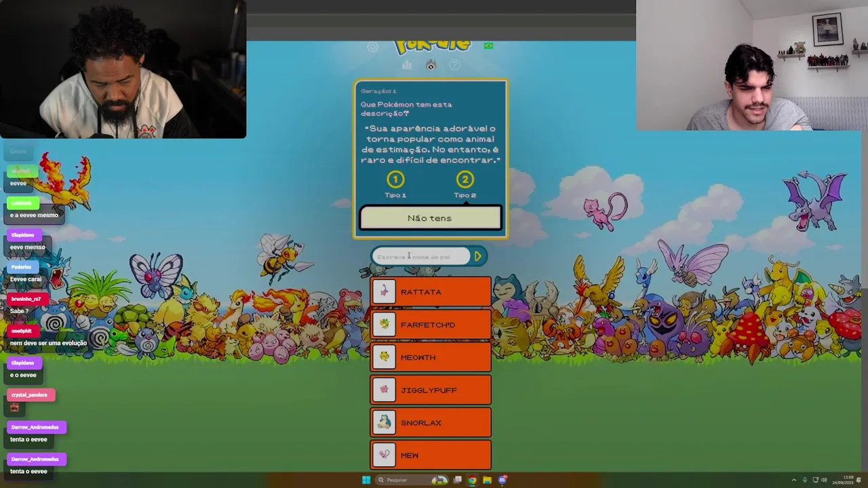868x488 pixels.
Task: Click the Snorlax sprite in guess list
Action: pos(384,422)
